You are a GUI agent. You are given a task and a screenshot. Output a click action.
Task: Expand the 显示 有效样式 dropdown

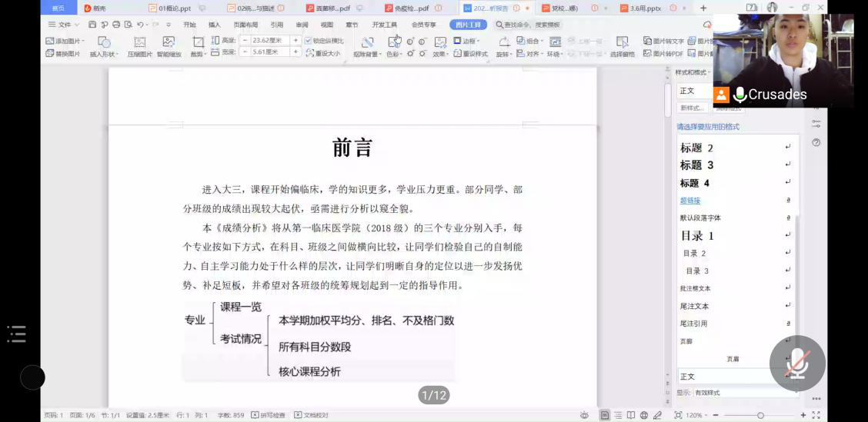739,393
